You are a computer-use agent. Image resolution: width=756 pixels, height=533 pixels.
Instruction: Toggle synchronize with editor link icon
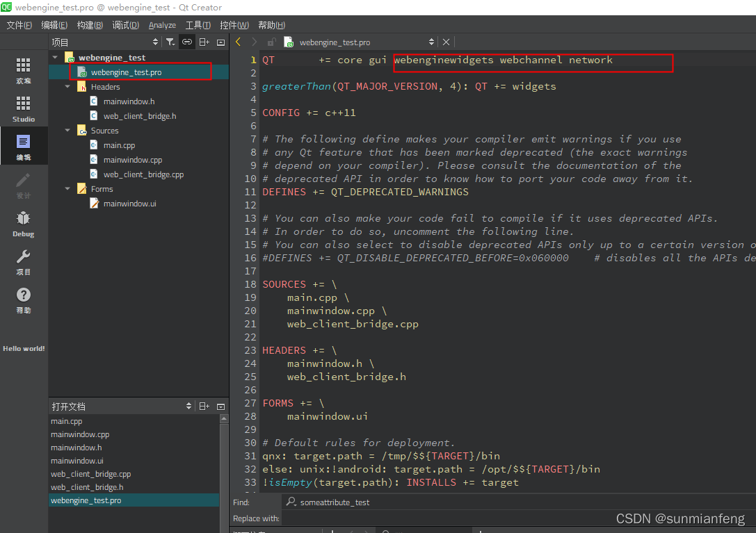point(186,42)
